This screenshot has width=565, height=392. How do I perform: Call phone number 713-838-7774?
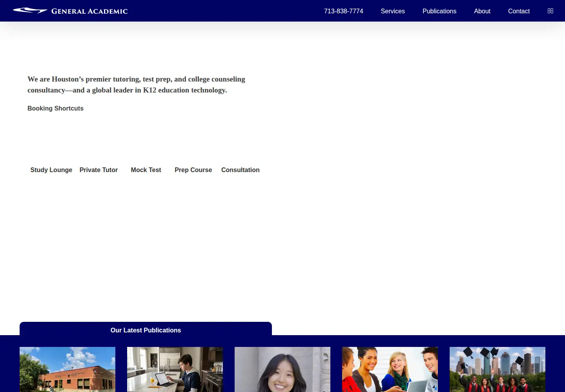pyautogui.click(x=343, y=11)
